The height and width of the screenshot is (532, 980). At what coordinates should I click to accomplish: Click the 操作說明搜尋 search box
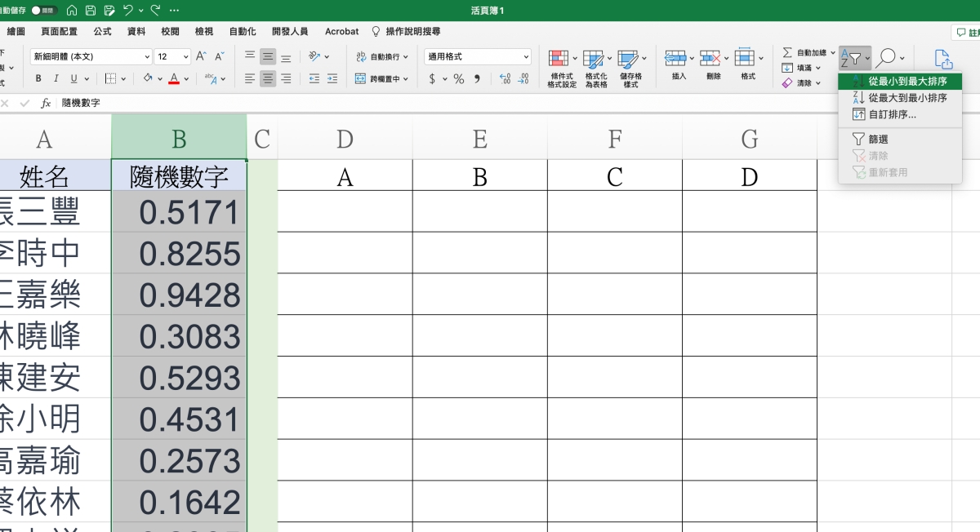(406, 31)
